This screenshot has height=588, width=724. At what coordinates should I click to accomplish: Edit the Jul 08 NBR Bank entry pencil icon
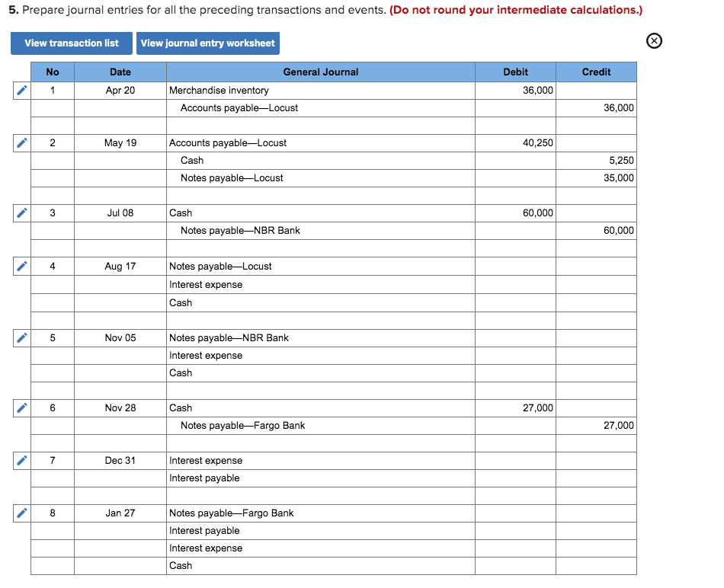21,213
